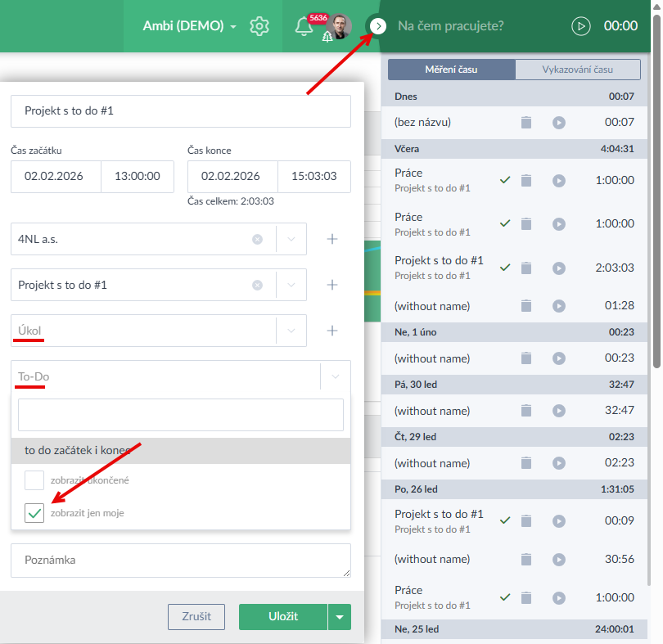The height and width of the screenshot is (644, 663).
Task: Select the Měření času tab
Action: pyautogui.click(x=451, y=70)
